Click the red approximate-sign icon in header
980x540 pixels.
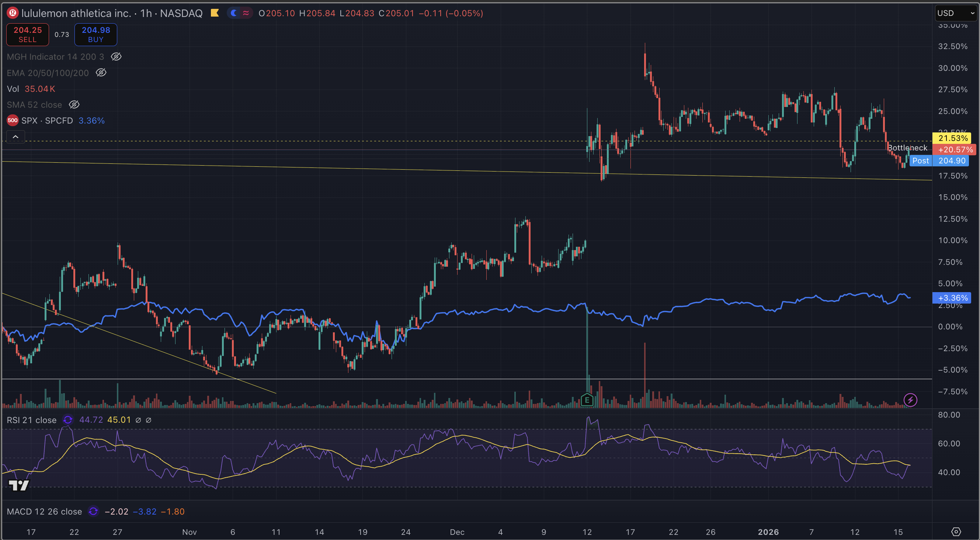coord(246,13)
